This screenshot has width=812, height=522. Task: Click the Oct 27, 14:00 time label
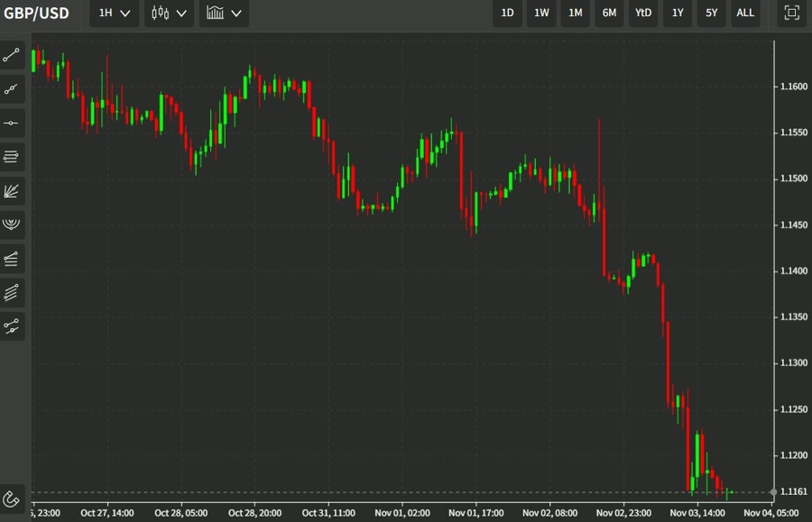[107, 513]
